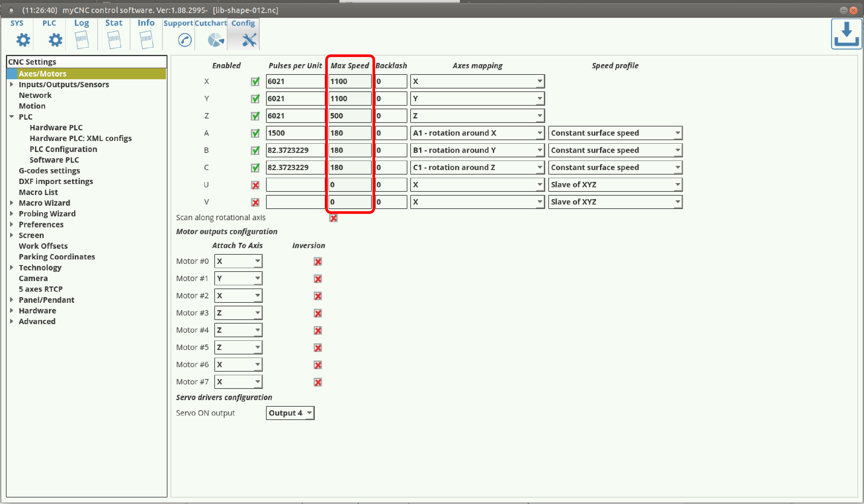Open the Log document icon
The width and height of the screenshot is (864, 504).
pos(82,40)
